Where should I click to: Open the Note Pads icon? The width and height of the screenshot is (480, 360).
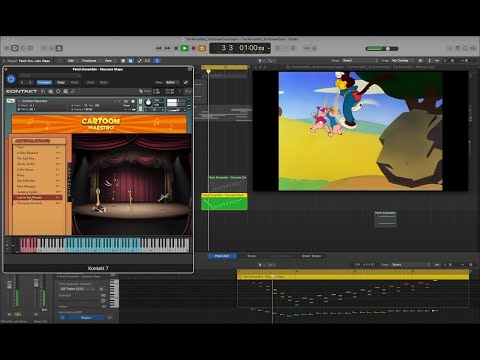[x=458, y=49]
